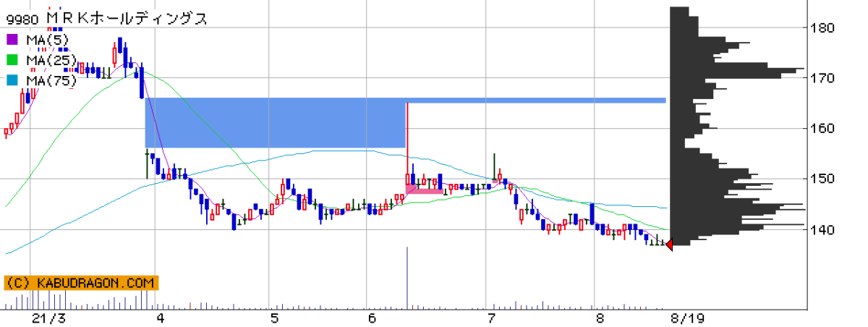Screen dimensions: 868x327
Task: Click the large blue gap zone rectangle
Action: click(275, 122)
